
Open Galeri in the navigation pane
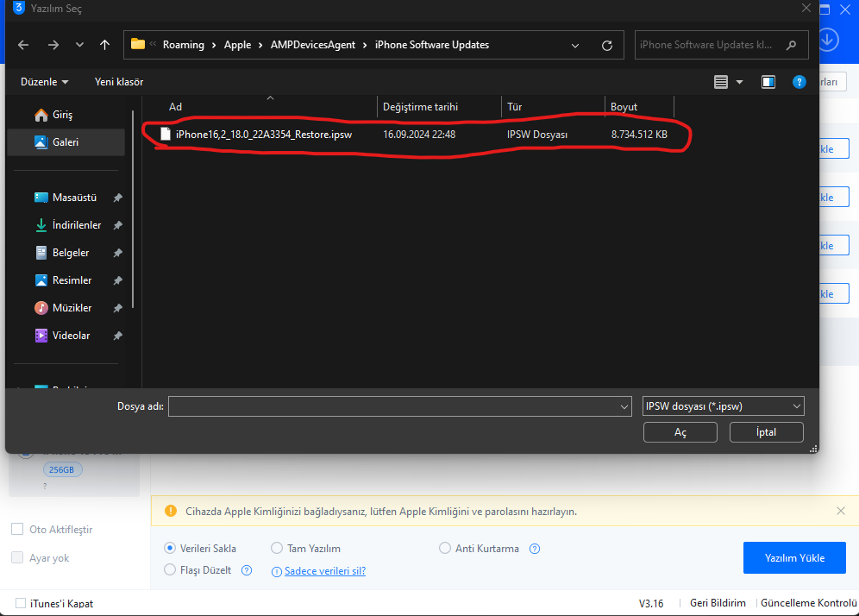[66, 142]
